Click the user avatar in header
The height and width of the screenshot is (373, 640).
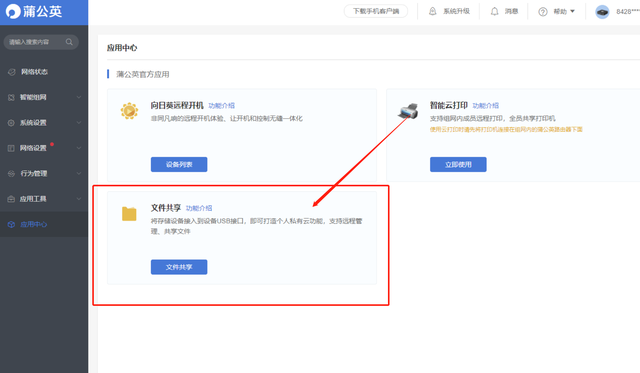pyautogui.click(x=602, y=12)
